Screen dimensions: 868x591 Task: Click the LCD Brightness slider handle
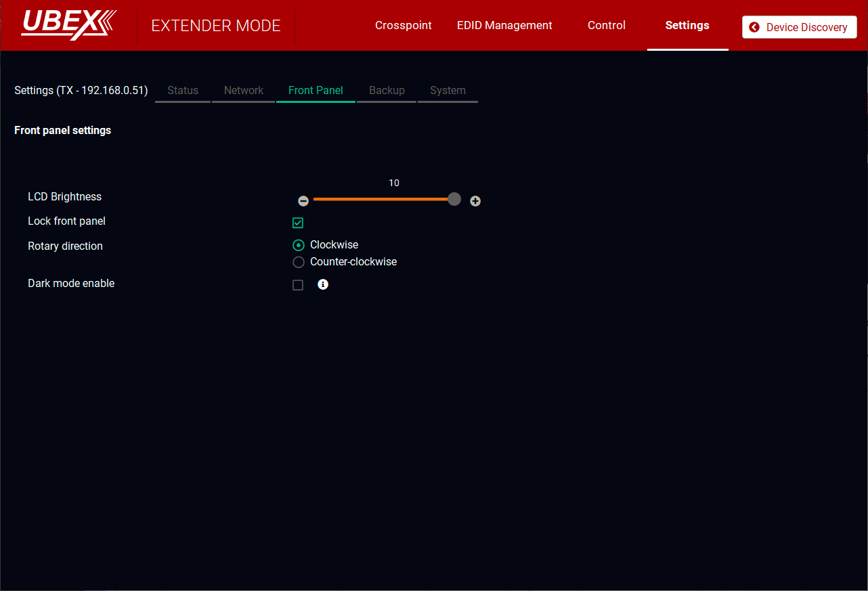454,199
